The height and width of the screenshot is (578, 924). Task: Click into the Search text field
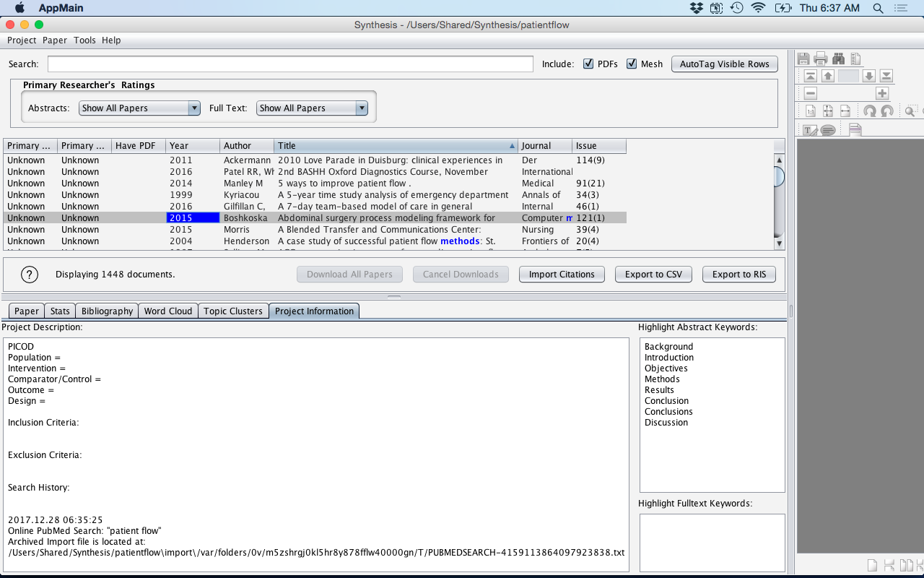(290, 64)
